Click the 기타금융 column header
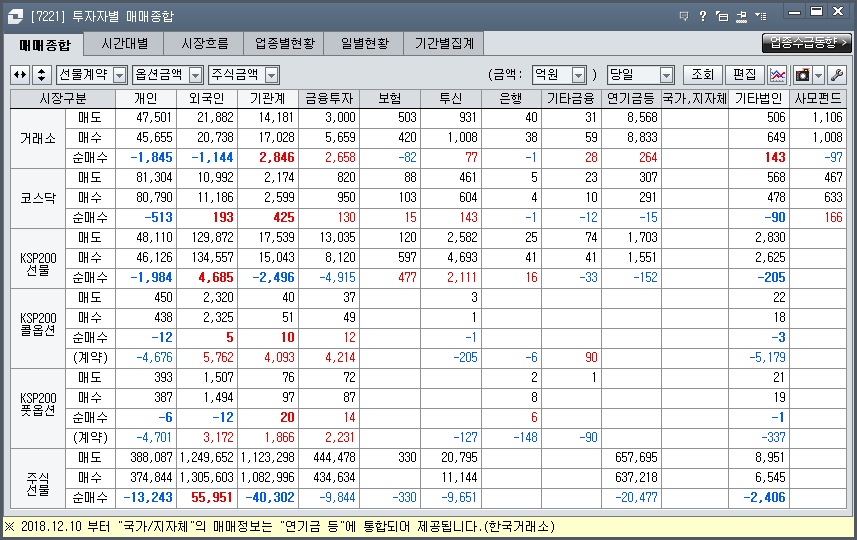The image size is (857, 540). pyautogui.click(x=571, y=98)
